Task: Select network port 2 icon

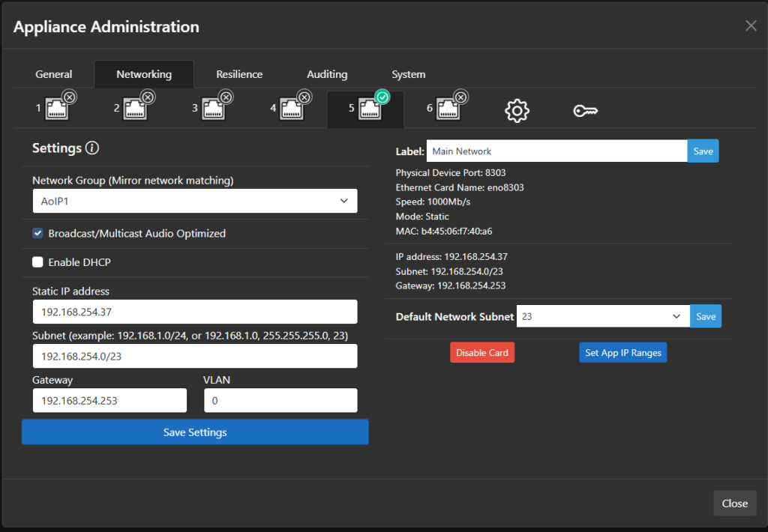Action: (x=134, y=109)
